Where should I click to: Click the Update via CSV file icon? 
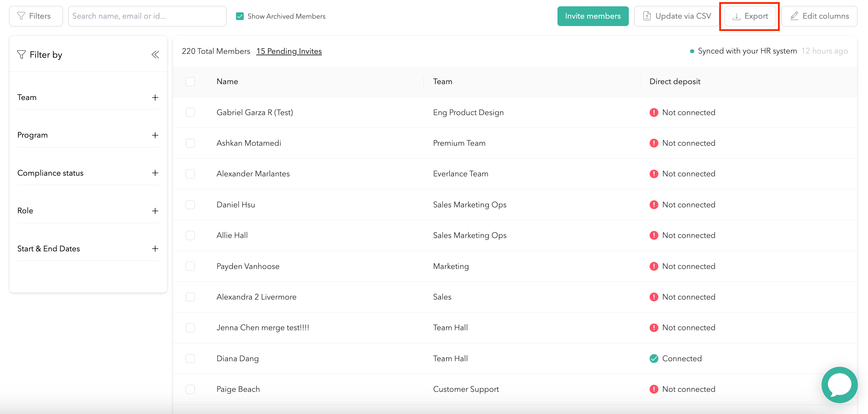click(x=647, y=16)
